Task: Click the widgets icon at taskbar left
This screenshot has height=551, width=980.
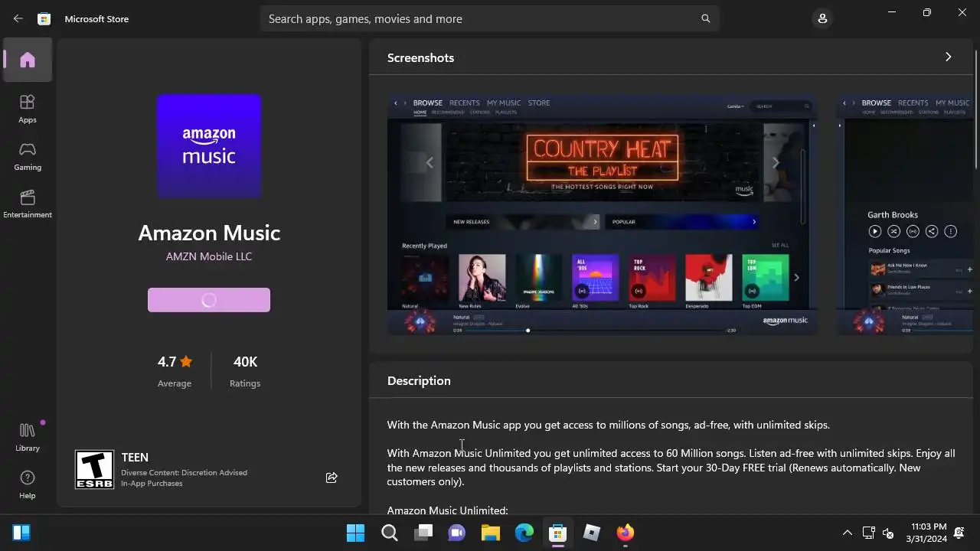Action: (x=21, y=533)
